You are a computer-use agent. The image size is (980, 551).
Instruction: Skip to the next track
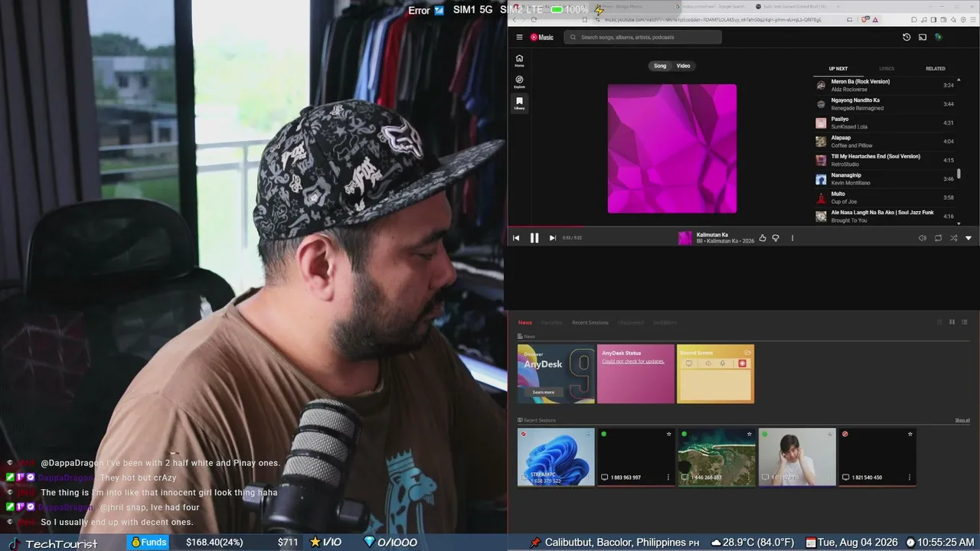tap(552, 238)
